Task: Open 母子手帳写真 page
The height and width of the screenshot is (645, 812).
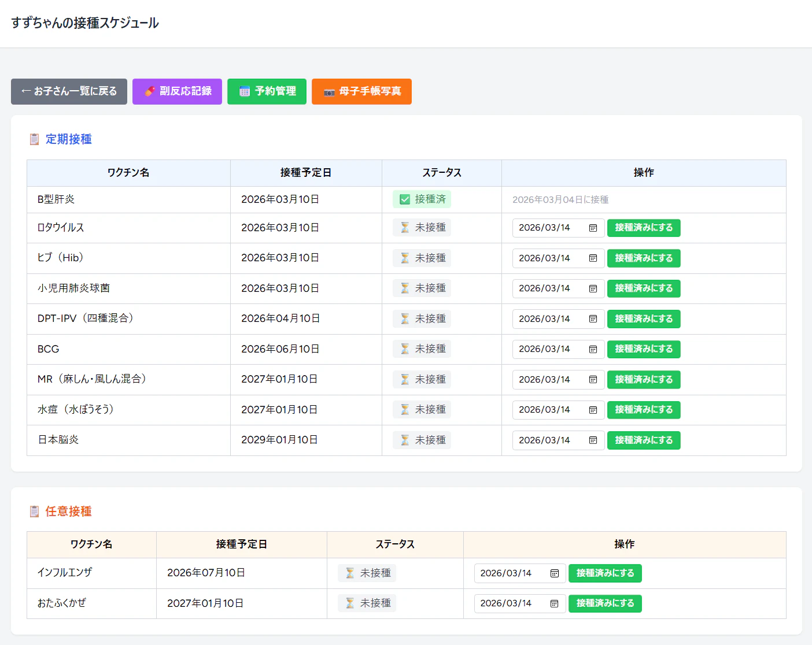Action: point(361,91)
